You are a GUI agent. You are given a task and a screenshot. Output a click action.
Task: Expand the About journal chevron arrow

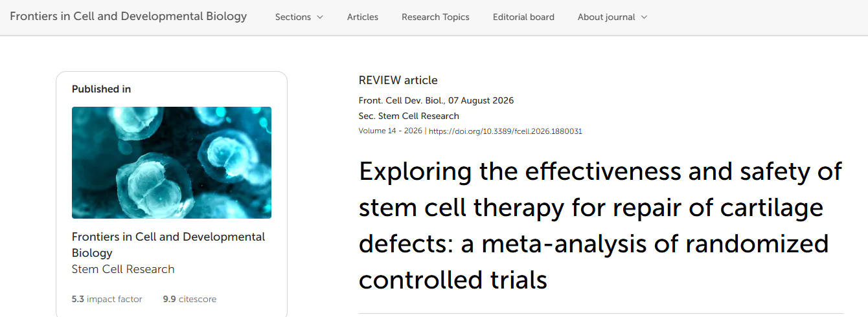click(x=644, y=17)
